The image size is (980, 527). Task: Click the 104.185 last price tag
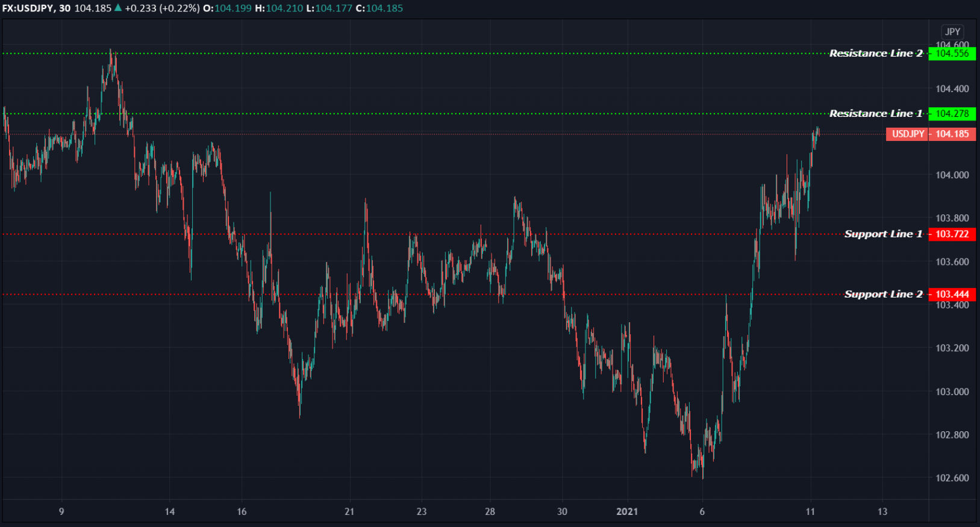(x=952, y=134)
